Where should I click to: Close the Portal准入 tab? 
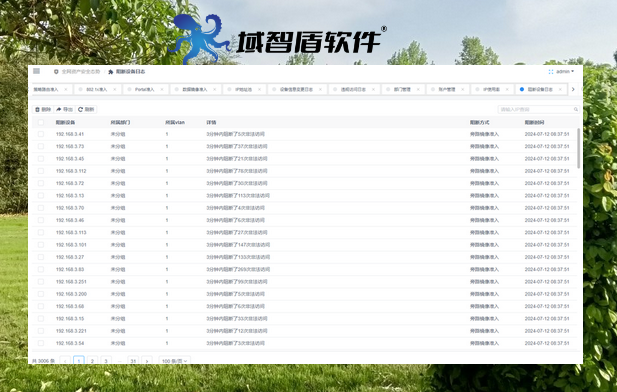tap(162, 89)
